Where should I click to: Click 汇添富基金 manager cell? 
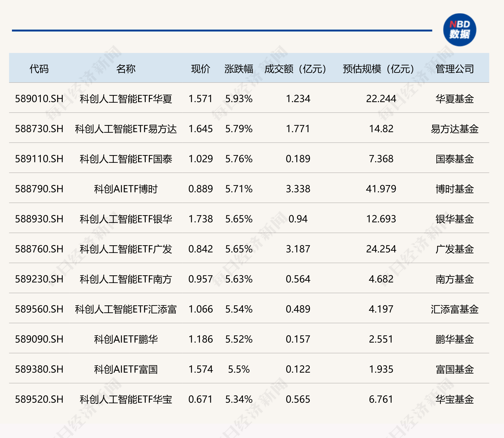tap(455, 309)
